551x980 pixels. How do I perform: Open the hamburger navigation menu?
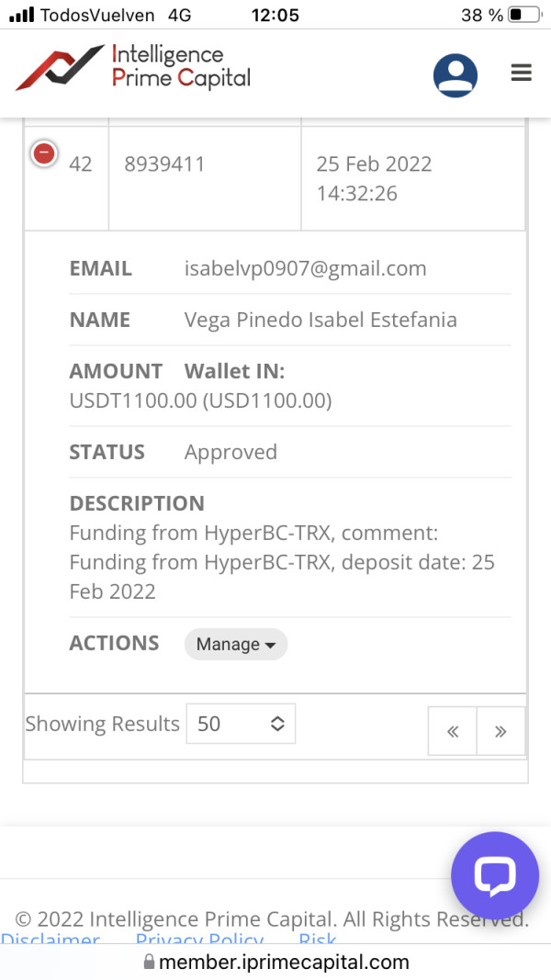coord(522,73)
